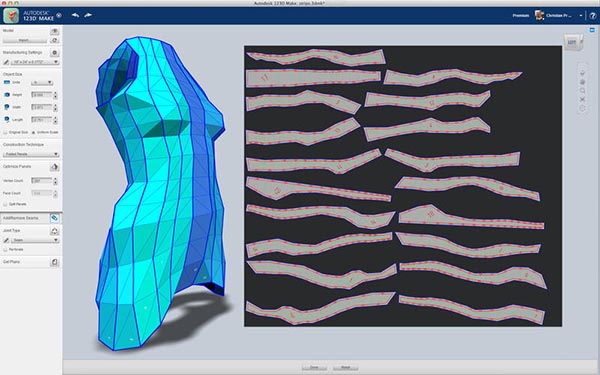Open the Help question mark

click(x=593, y=16)
